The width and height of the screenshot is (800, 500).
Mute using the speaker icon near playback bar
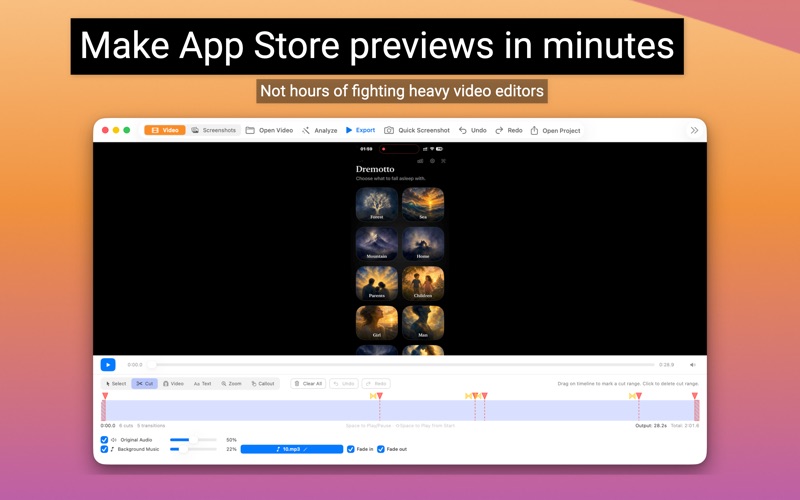point(692,365)
